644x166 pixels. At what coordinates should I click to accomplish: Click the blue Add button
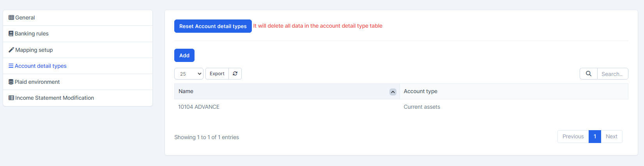184,55
